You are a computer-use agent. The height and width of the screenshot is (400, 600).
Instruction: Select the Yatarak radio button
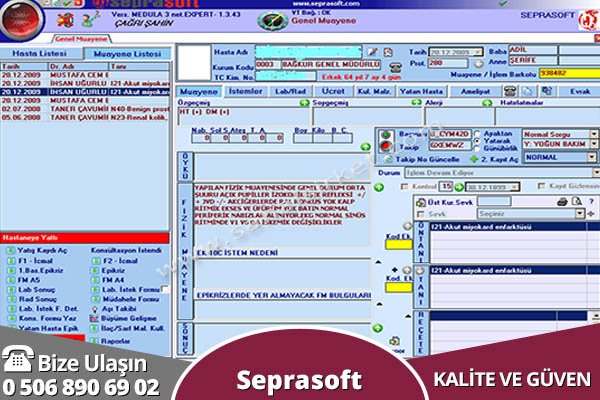point(478,141)
